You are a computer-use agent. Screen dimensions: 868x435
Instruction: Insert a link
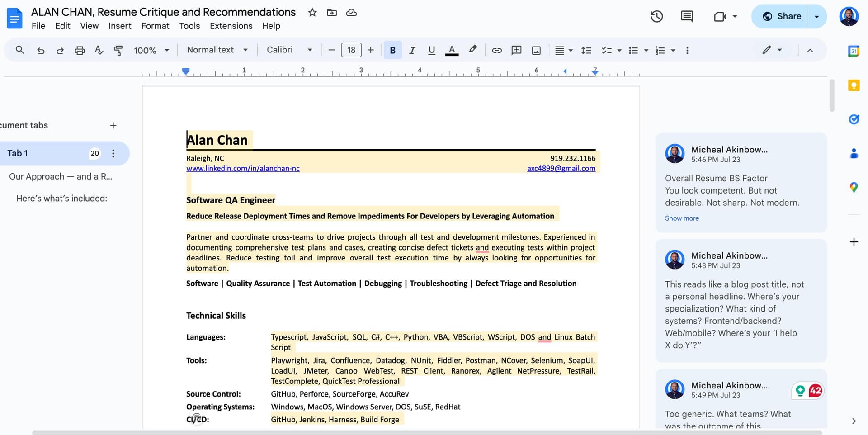click(497, 50)
